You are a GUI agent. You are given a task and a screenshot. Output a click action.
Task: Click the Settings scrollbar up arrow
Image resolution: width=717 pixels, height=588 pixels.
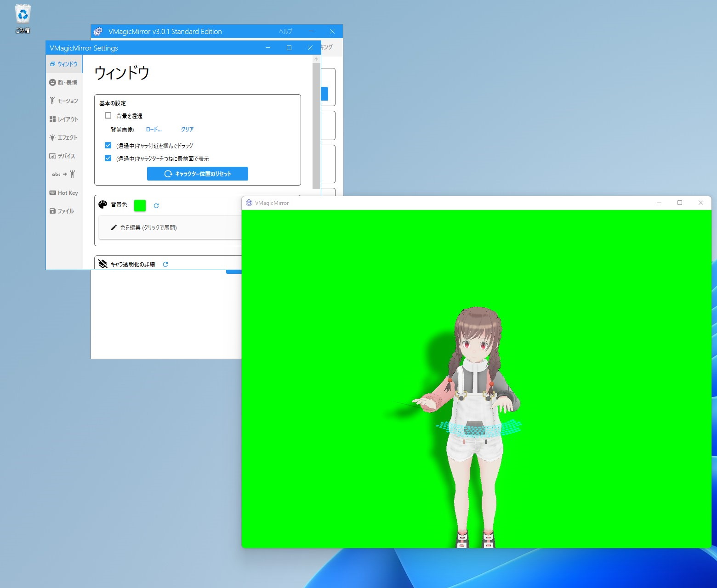(x=316, y=59)
